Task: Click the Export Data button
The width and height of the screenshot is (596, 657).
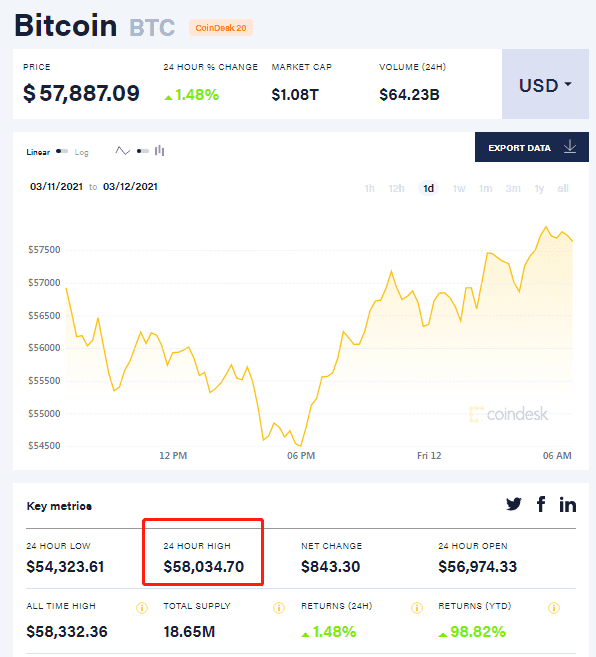Action: (532, 147)
